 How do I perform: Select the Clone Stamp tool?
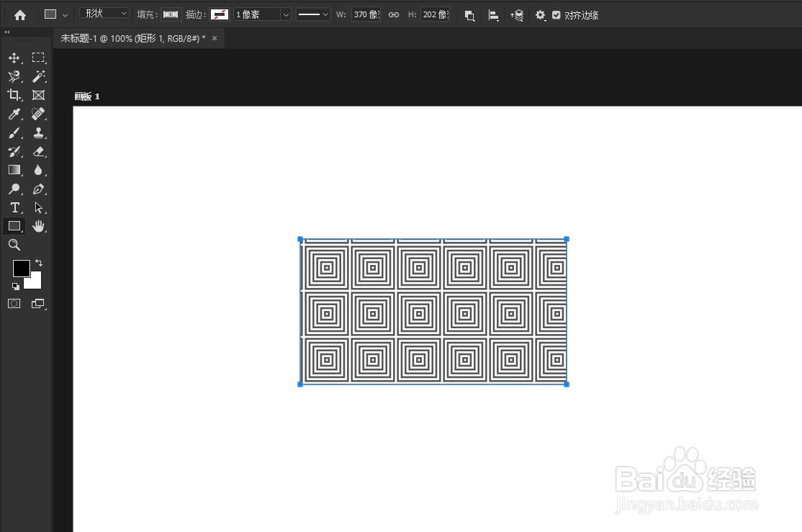click(38, 133)
